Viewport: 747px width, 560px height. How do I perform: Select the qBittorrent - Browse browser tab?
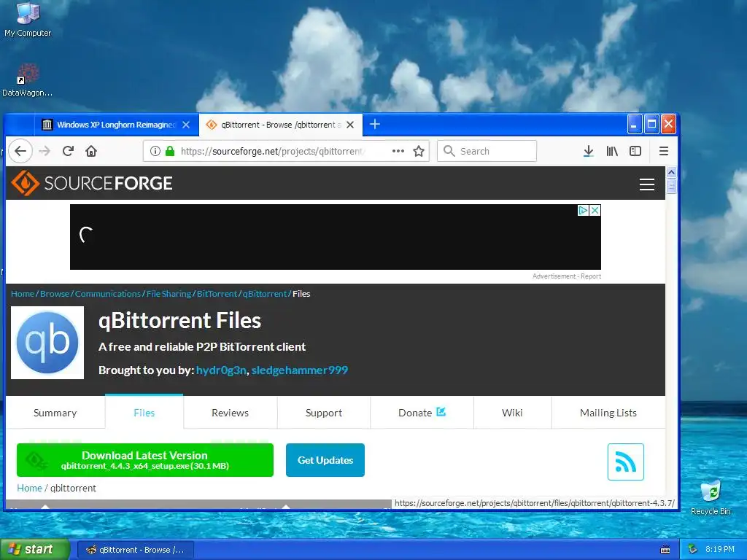point(281,125)
